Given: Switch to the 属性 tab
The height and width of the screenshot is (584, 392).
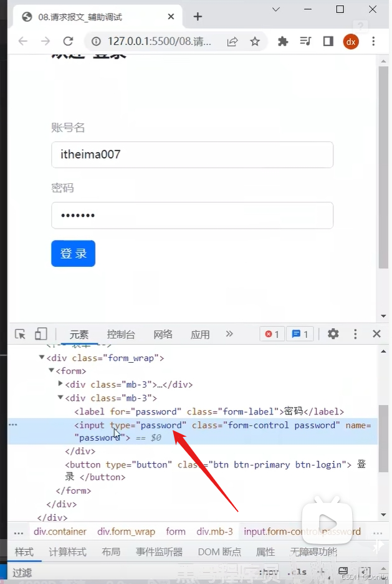Looking at the screenshot, I should [265, 552].
